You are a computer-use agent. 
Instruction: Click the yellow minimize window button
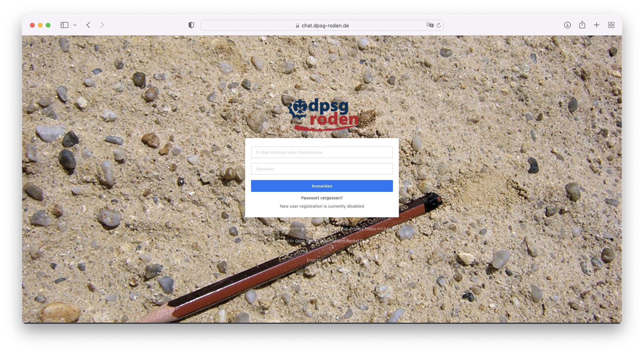coord(40,25)
